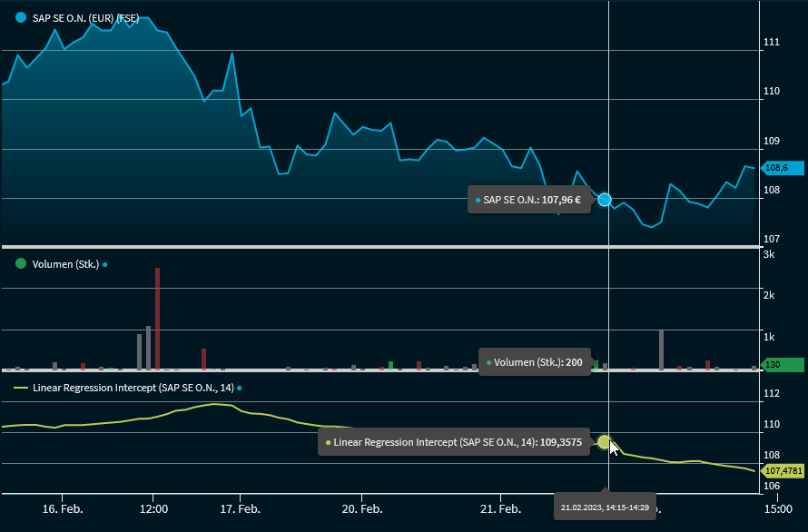Click the 107,4781 indicator value tag
Image resolution: width=808 pixels, height=532 pixels.
click(783, 471)
